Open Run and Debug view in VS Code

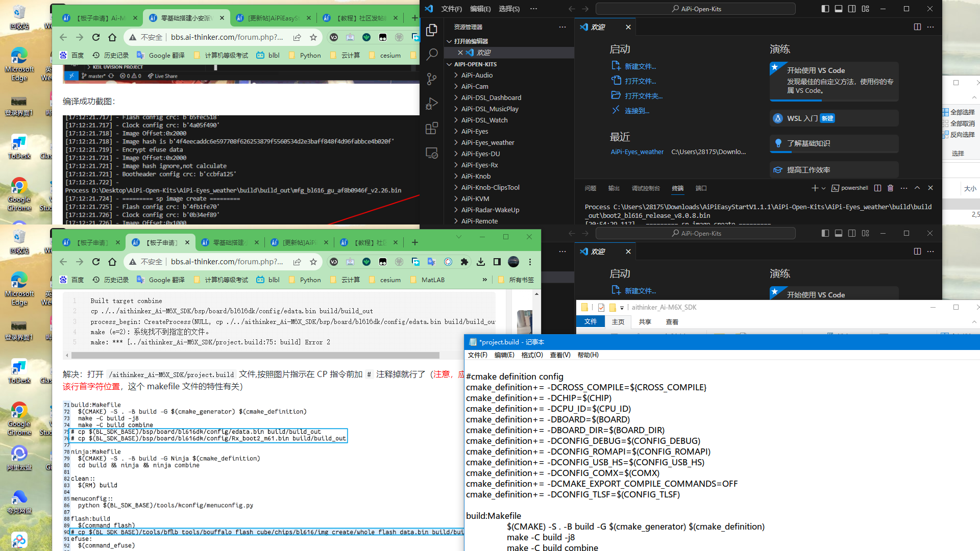[432, 104]
